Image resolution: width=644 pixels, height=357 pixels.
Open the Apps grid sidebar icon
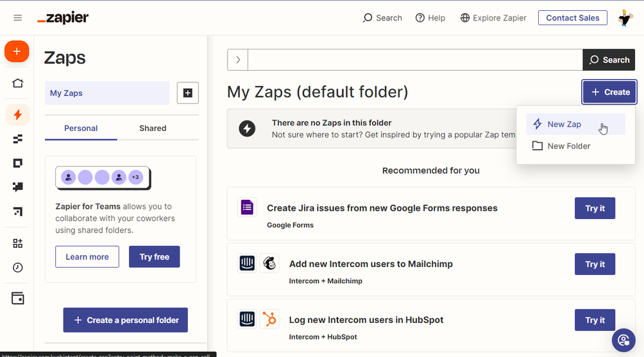pos(18,243)
